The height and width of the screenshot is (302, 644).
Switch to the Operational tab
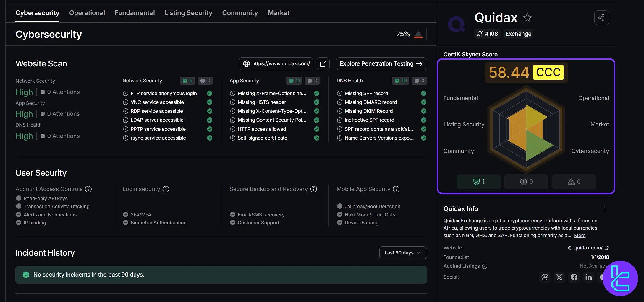click(87, 13)
